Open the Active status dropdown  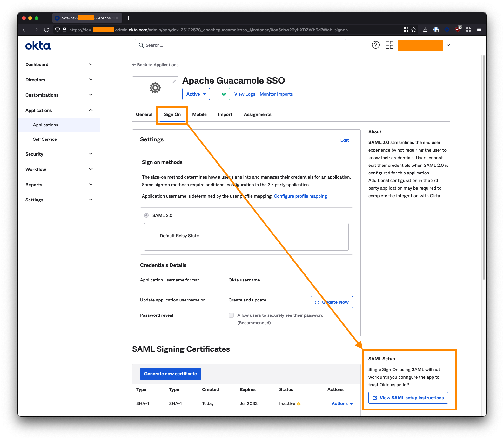click(x=196, y=94)
